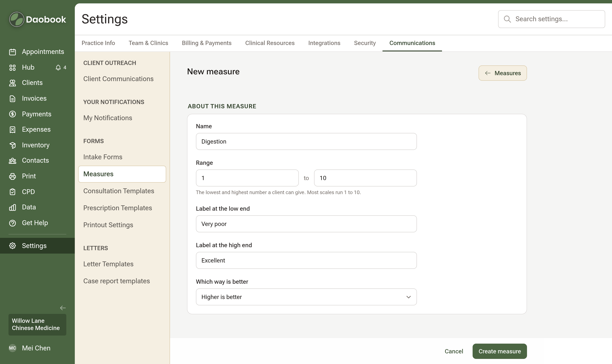Click the Get Help question icon

13,223
